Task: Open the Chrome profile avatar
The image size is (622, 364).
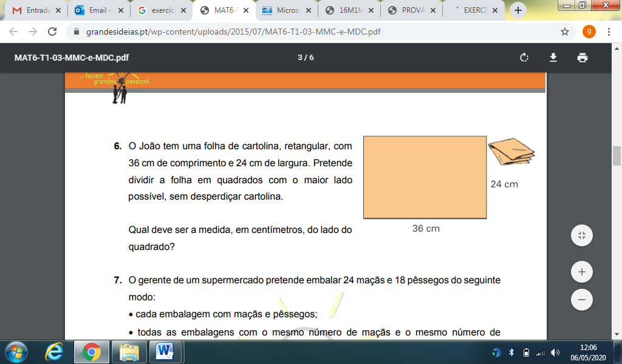Action: 589,32
